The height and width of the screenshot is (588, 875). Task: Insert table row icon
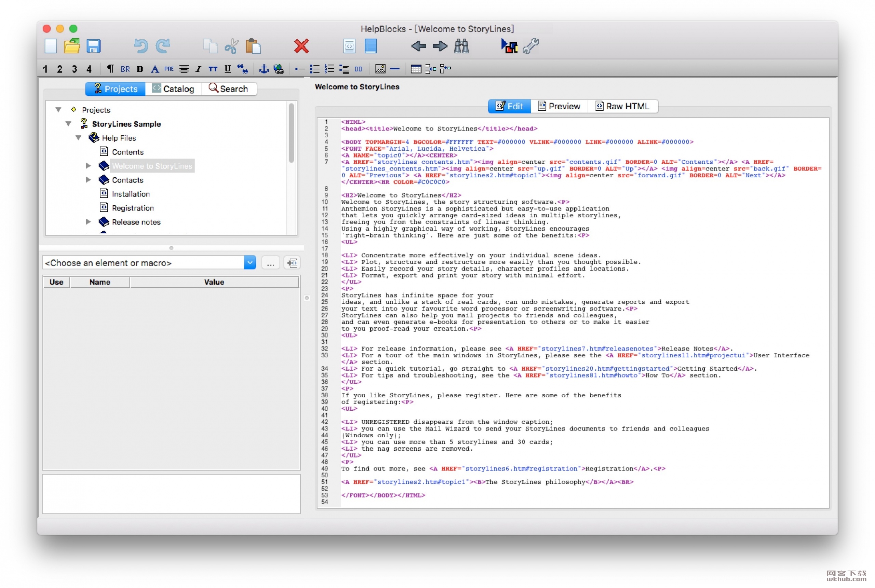tap(431, 69)
